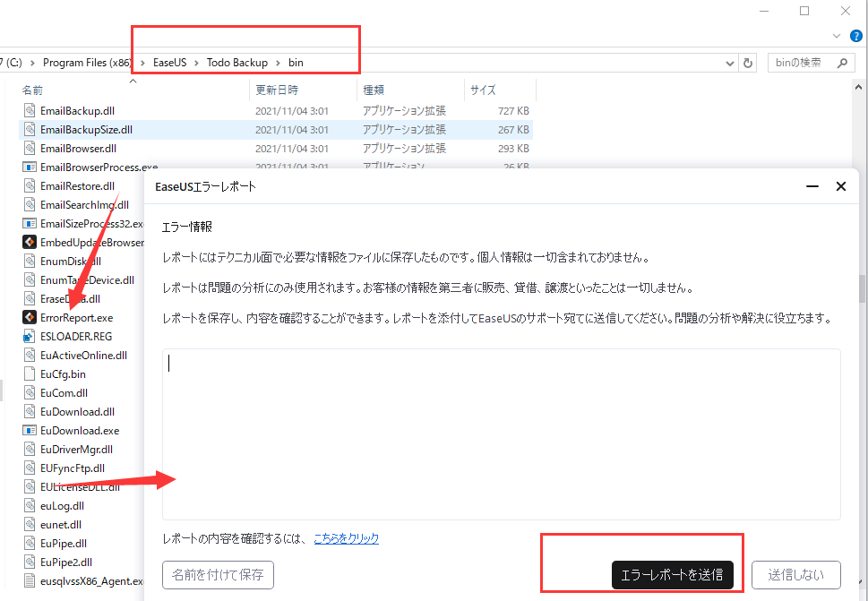Click the EmailBackup.dll file icon
This screenshot has height=601, width=868.
[x=30, y=111]
